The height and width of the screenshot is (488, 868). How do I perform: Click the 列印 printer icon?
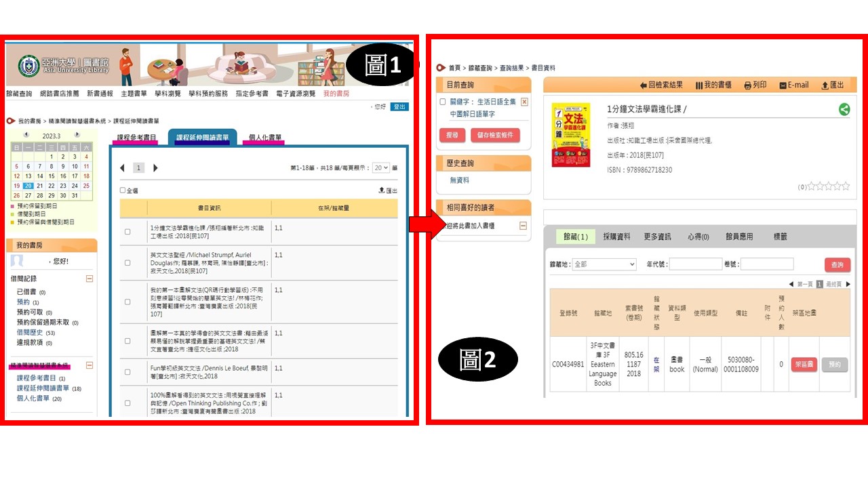747,84
